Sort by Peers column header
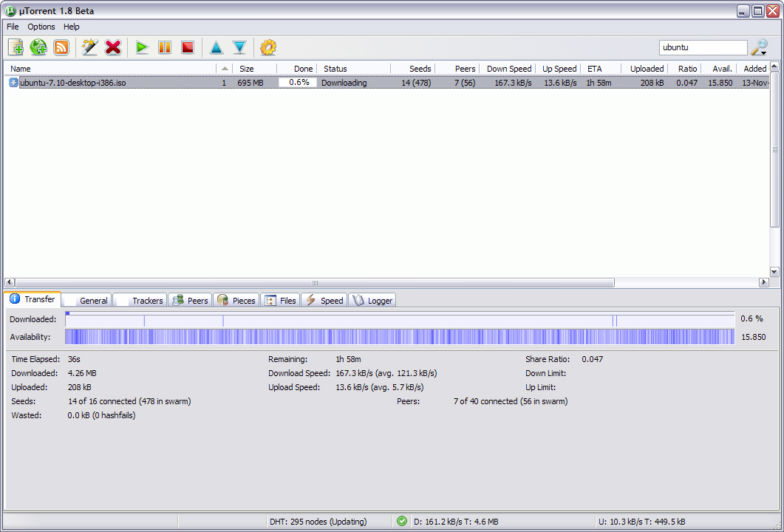 pos(457,69)
